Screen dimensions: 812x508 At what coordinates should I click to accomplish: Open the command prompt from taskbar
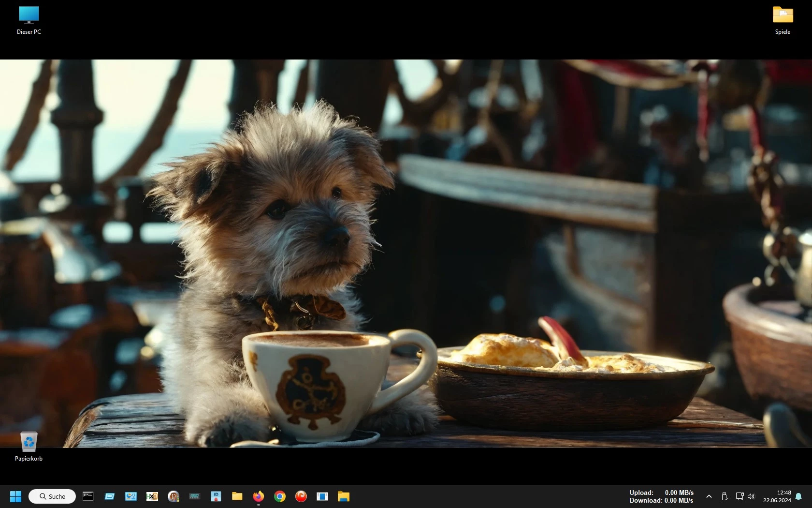88,496
